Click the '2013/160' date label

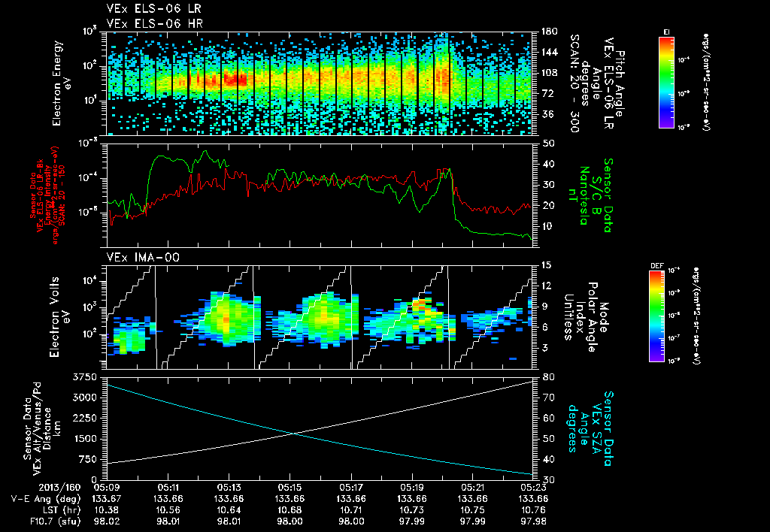tap(60, 488)
